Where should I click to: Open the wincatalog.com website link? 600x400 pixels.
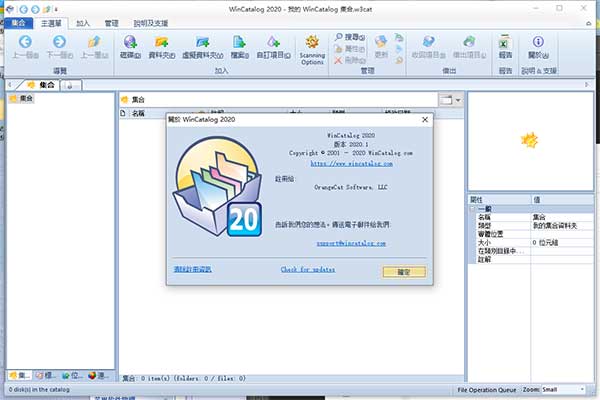351,164
